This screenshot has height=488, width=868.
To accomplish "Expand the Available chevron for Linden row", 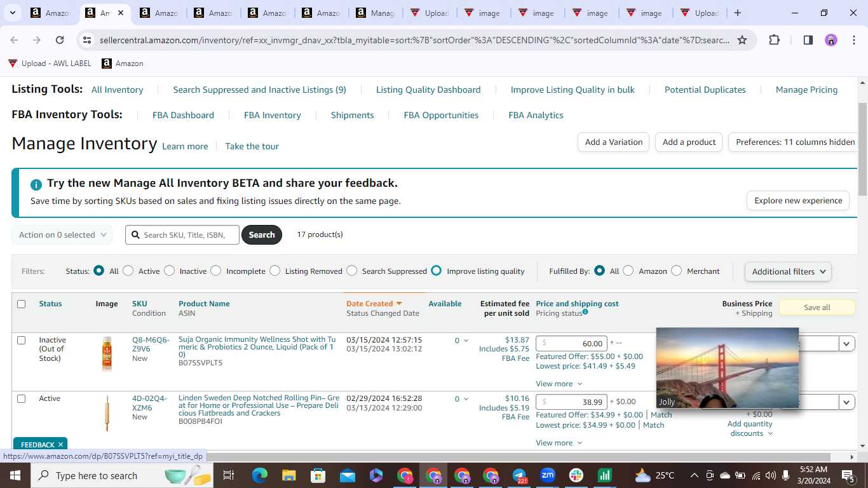I will (466, 399).
